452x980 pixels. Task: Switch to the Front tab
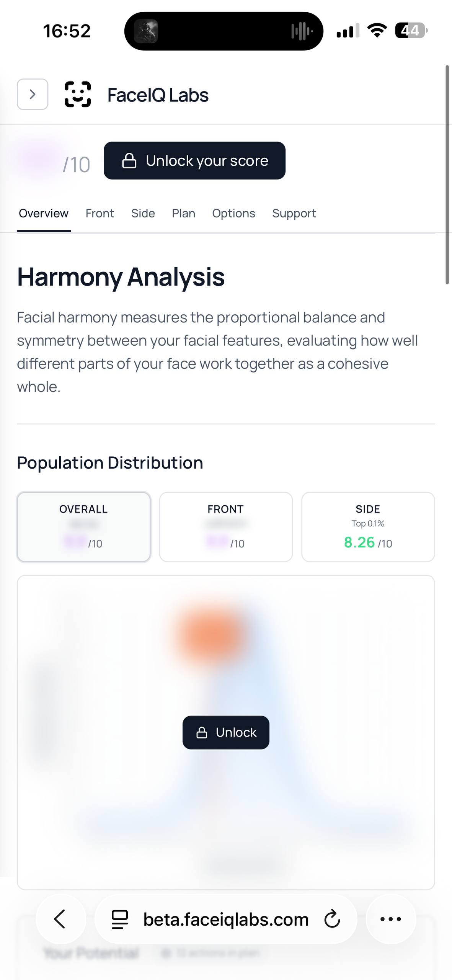(x=100, y=213)
